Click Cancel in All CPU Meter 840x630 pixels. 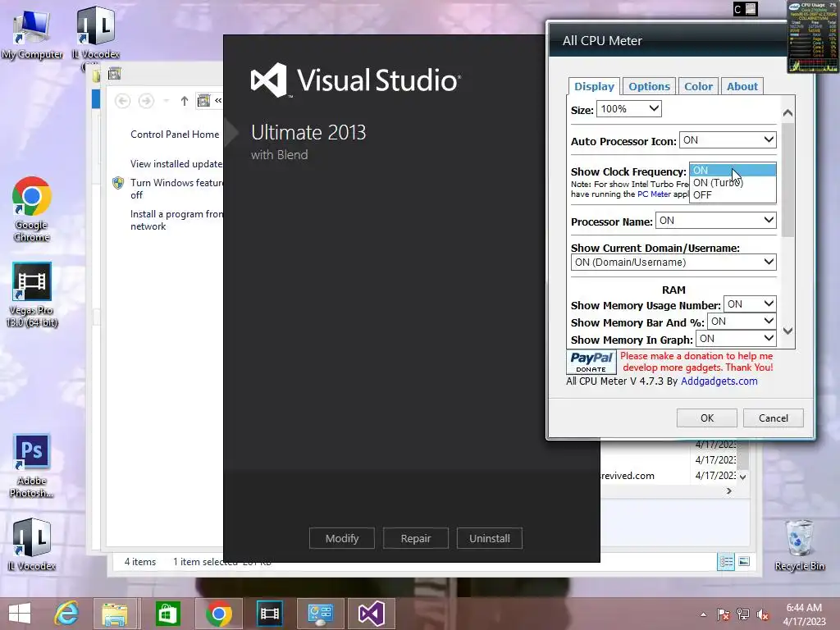[773, 418]
